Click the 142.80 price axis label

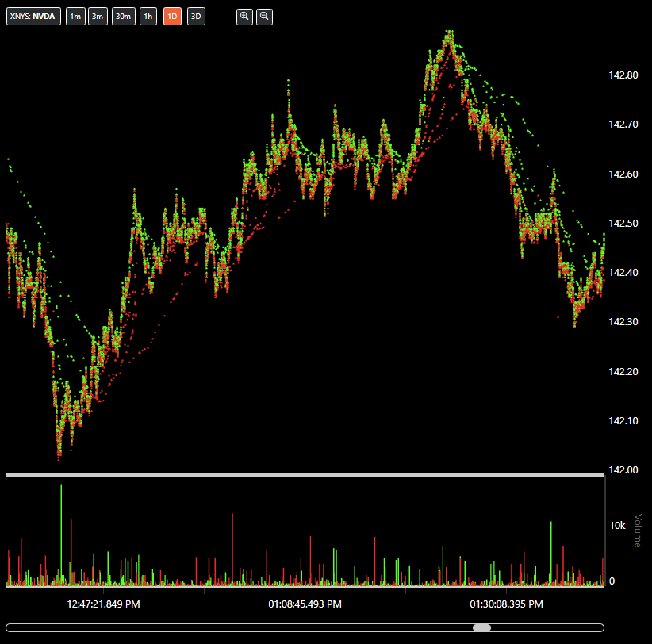point(623,75)
